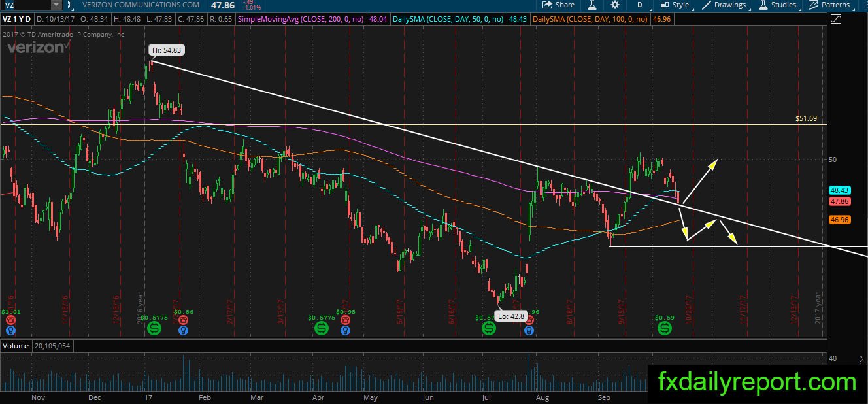Viewport: 868px width, 404px height.
Task: Open the symbol selector dropdown arrow
Action: (x=57, y=5)
